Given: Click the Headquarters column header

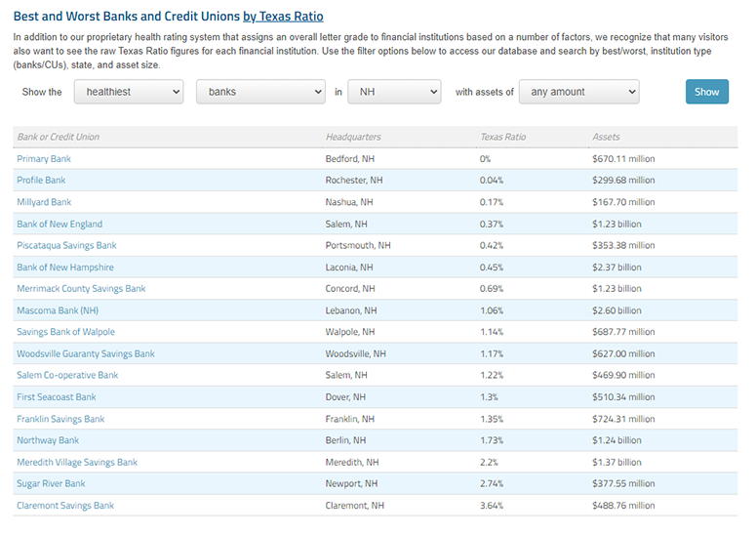Looking at the screenshot, I should (353, 137).
